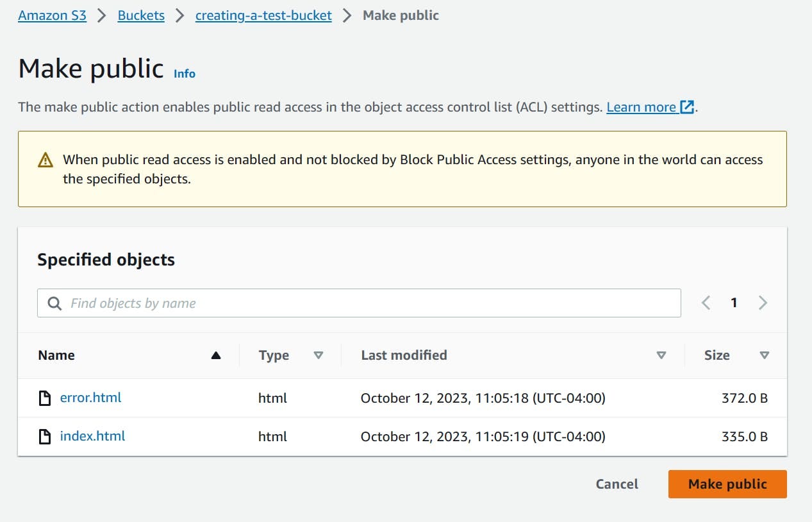
Task: Go to next page of objects
Action: click(763, 303)
